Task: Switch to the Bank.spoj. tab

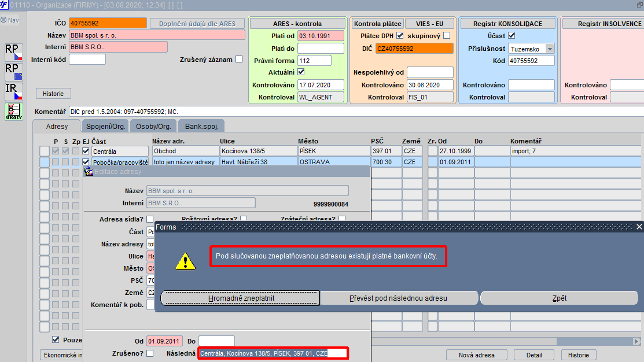Action: click(202, 127)
